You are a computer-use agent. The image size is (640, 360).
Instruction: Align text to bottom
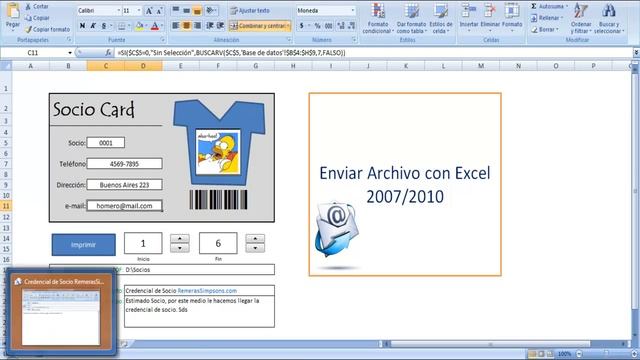(197, 10)
